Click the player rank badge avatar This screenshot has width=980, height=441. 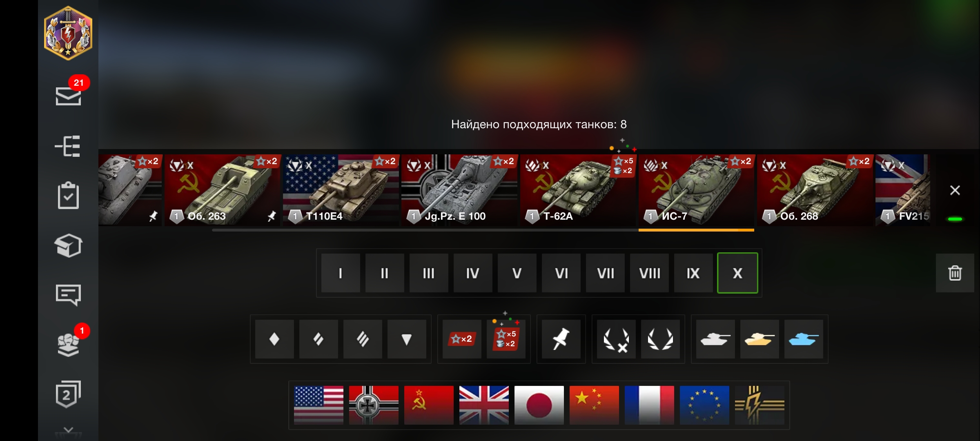tap(68, 33)
